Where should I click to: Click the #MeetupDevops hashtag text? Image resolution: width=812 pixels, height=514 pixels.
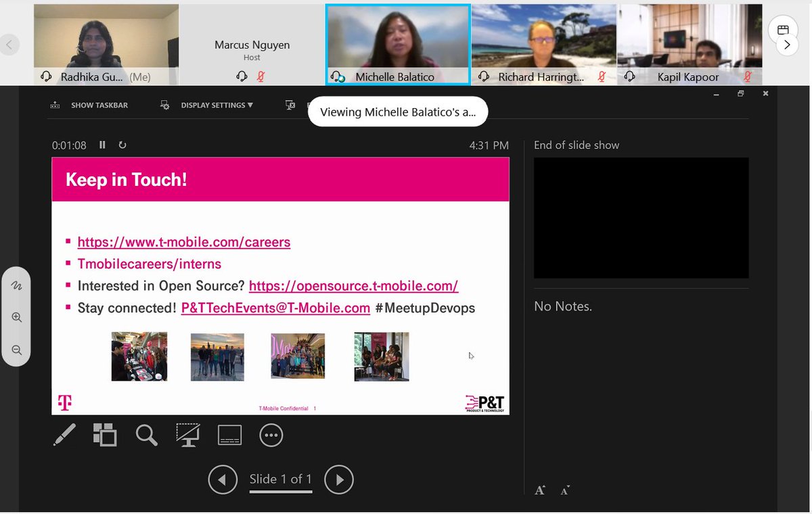[x=425, y=308]
